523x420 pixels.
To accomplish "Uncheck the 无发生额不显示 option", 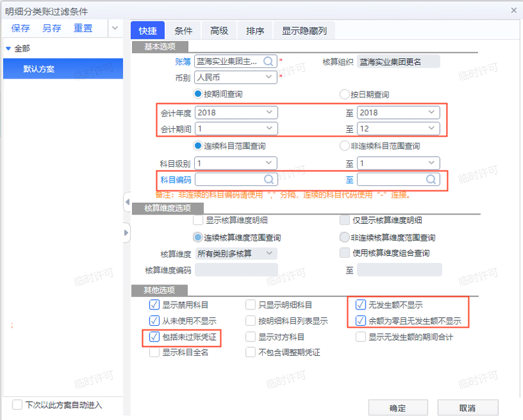I will click(x=362, y=304).
